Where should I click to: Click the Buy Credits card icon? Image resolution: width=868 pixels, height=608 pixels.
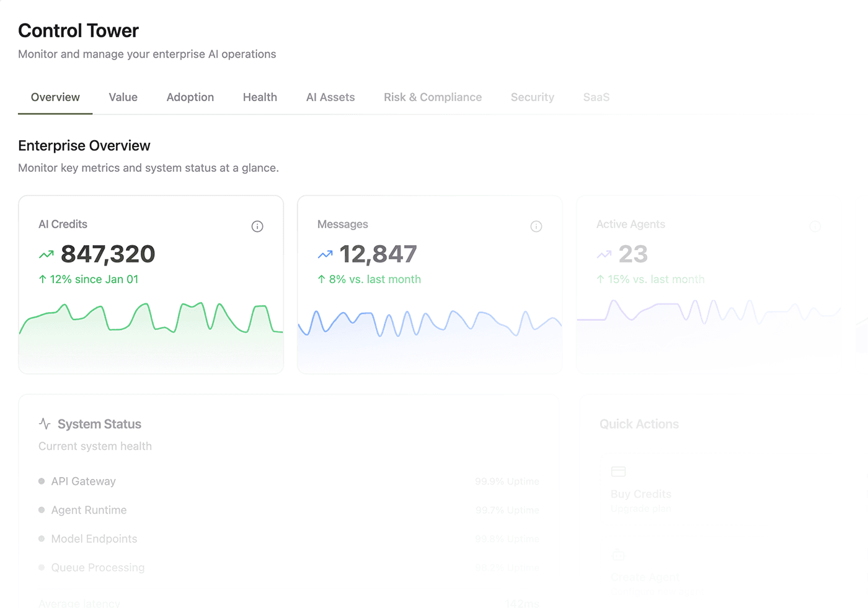point(618,472)
